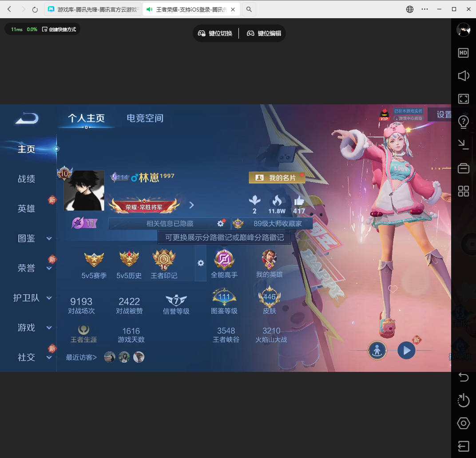This screenshot has width=476, height=458.
Task: Mute the 王者荣耀 browser tab audio
Action: 150,9
